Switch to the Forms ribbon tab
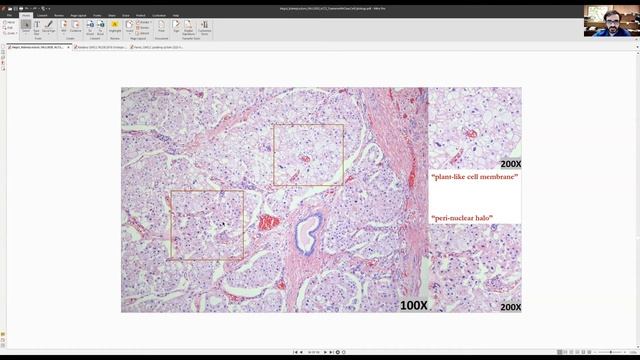 click(x=97, y=16)
